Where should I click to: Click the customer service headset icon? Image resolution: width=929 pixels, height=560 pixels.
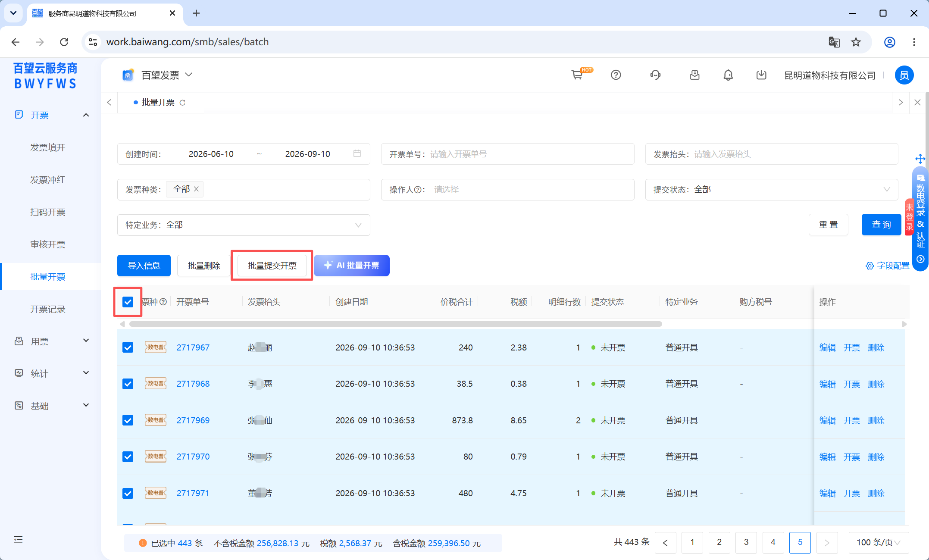(655, 75)
